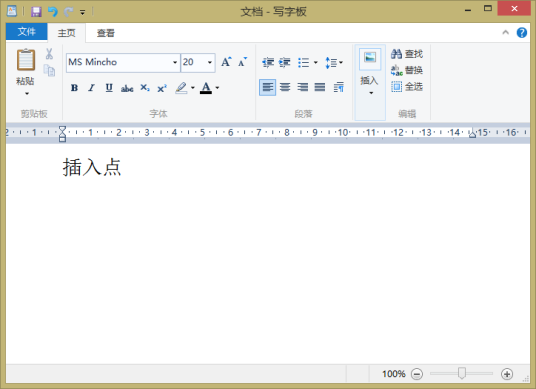The height and width of the screenshot is (389, 536).
Task: Open the MS Mincho font family dropdown
Action: [x=175, y=63]
